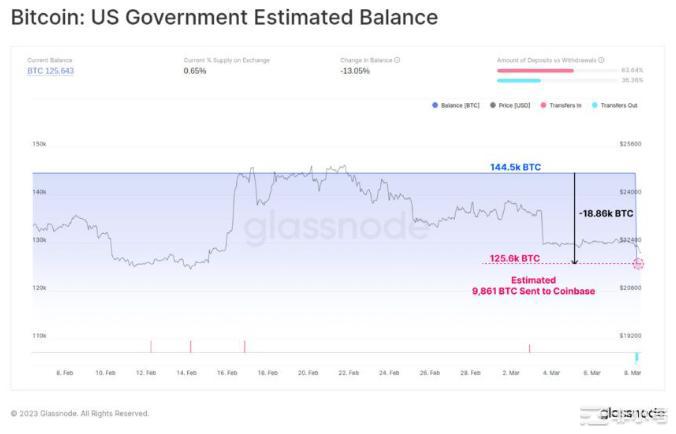Click the cyan withdrawals progress bar
The width and height of the screenshot is (676, 434).
pyautogui.click(x=518, y=80)
